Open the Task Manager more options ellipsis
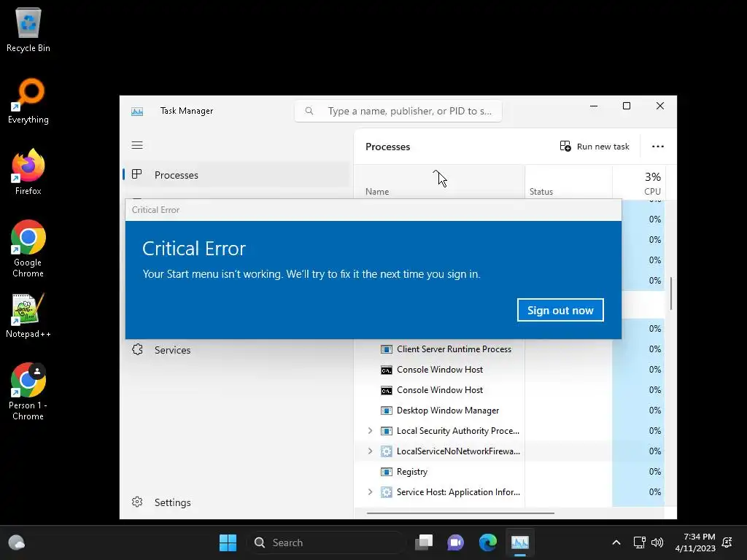Image resolution: width=747 pixels, height=560 pixels. pyautogui.click(x=658, y=146)
